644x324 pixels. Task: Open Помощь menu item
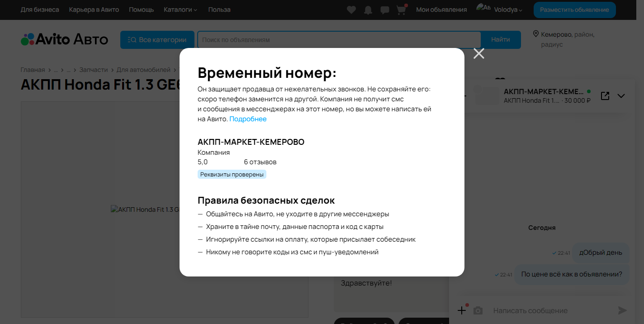tap(142, 10)
